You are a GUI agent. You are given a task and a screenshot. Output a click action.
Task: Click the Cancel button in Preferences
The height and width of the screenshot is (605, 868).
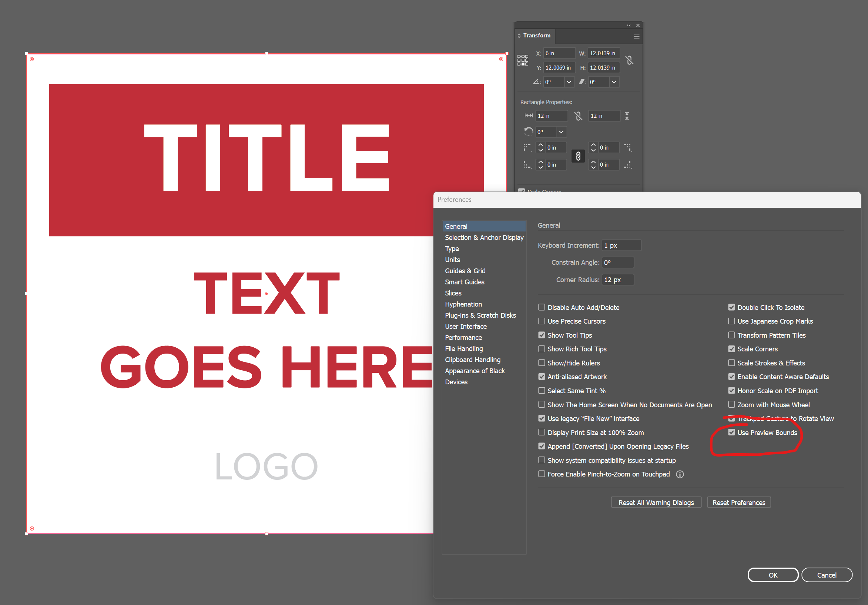[x=827, y=575]
